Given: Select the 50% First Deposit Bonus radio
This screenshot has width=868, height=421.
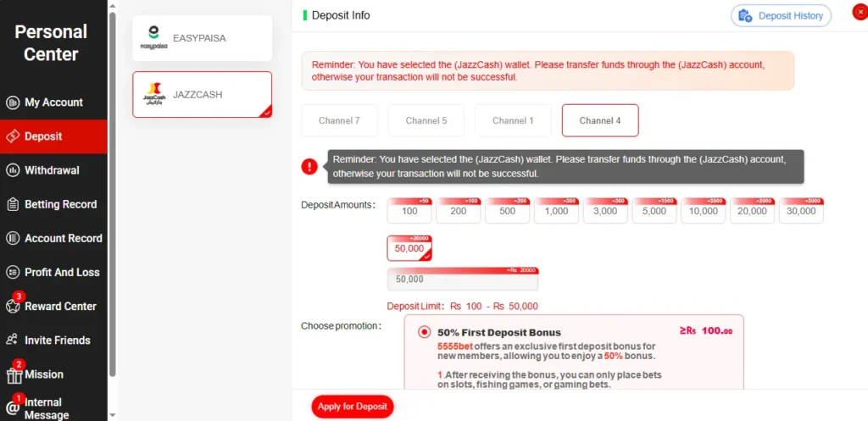Looking at the screenshot, I should click(424, 332).
